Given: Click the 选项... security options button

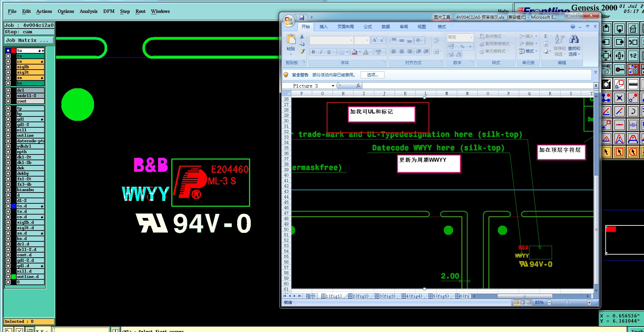Looking at the screenshot, I should (x=373, y=75).
